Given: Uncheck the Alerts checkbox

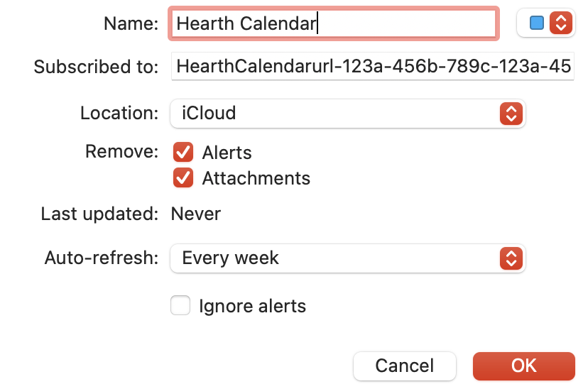Looking at the screenshot, I should 183,152.
